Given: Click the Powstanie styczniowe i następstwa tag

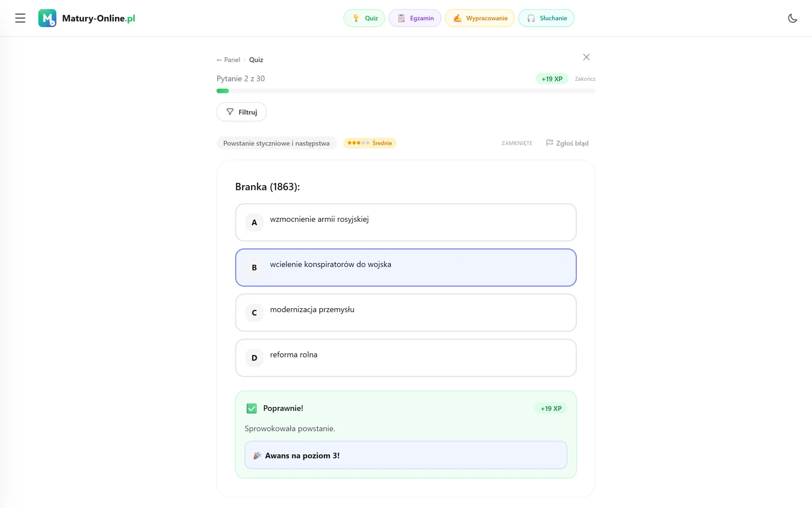Looking at the screenshot, I should click(x=276, y=143).
